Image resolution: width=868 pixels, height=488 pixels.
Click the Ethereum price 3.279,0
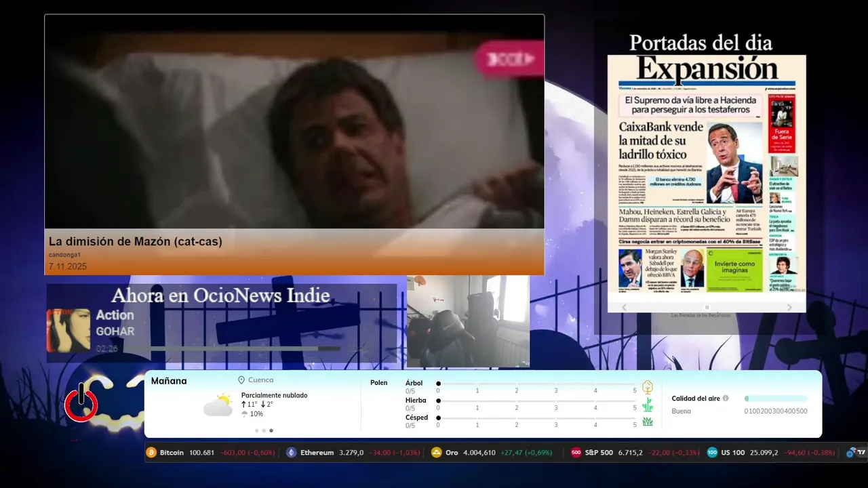point(351,453)
